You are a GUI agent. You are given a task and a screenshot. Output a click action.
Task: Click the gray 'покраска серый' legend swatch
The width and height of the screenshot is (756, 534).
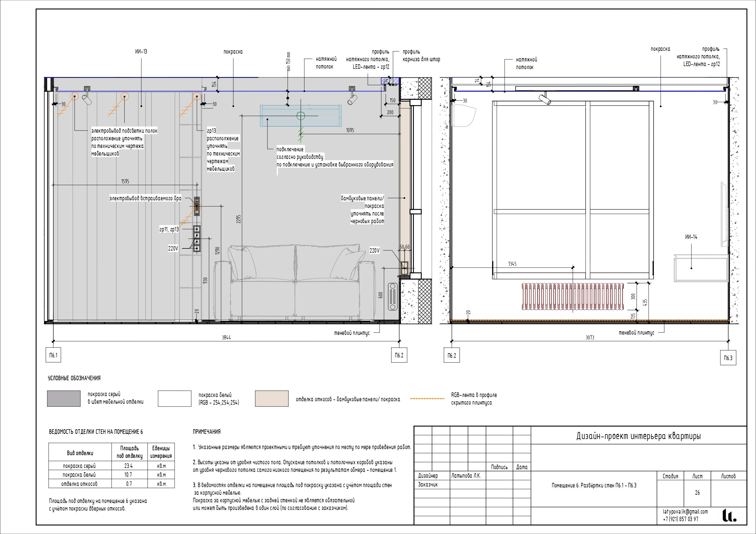pos(64,399)
